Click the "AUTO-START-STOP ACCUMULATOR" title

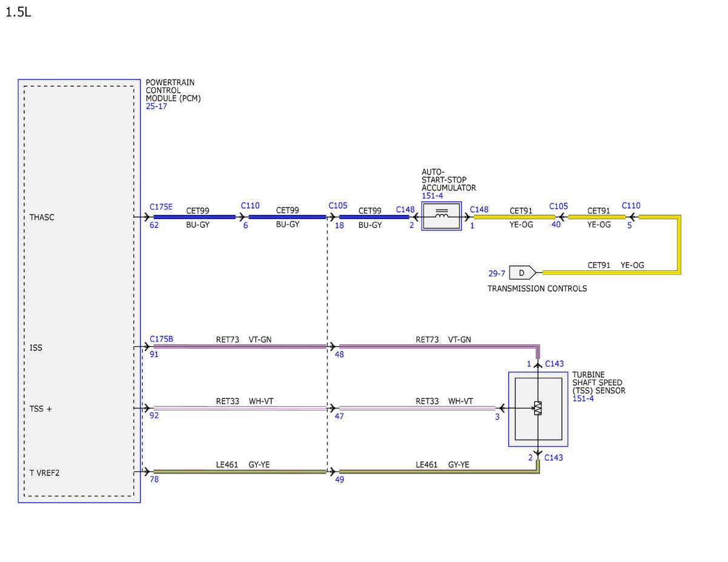(449, 180)
